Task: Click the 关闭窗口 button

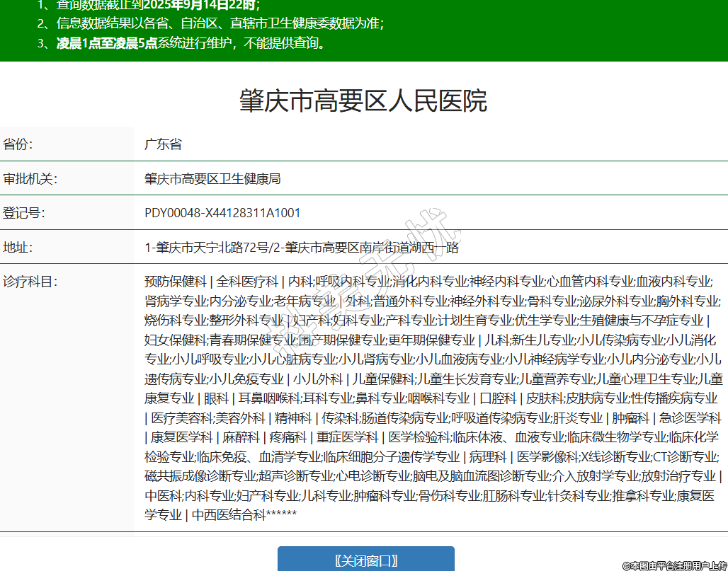Action: (365, 560)
